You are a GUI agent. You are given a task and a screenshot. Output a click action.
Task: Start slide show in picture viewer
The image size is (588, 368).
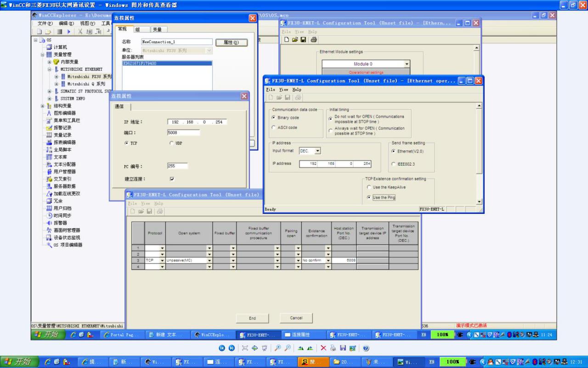coord(264,348)
